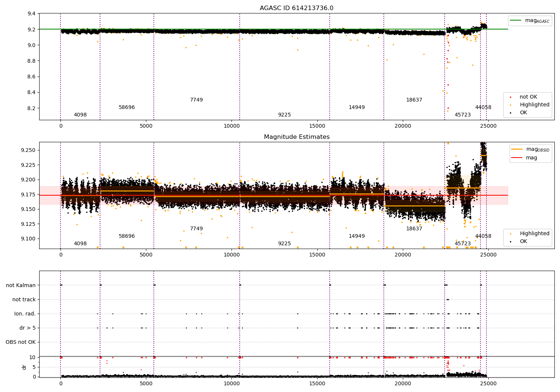Screen dimensions: 560x392
Task: Click OBSID label 9225 in the Magnitude Estimates plot
Action: [284, 244]
